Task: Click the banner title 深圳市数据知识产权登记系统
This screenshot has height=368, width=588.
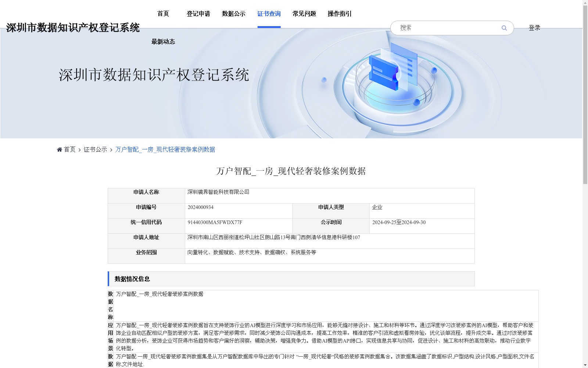Action: 154,75
